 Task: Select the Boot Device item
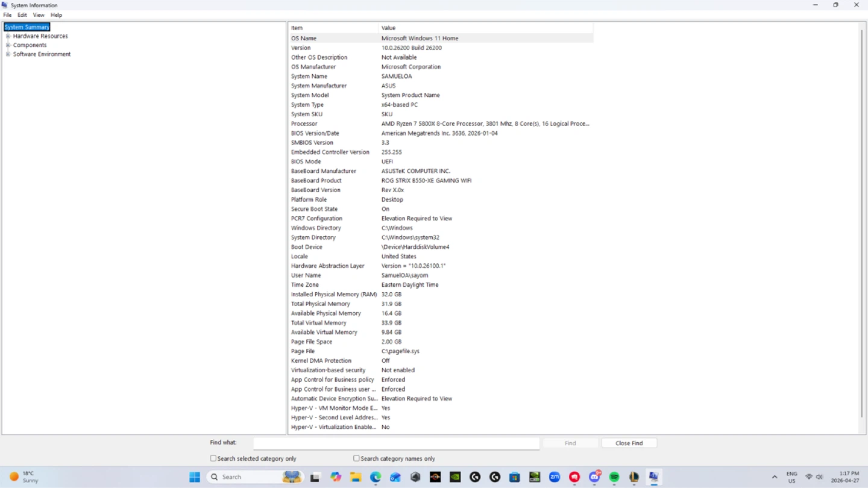[307, 247]
